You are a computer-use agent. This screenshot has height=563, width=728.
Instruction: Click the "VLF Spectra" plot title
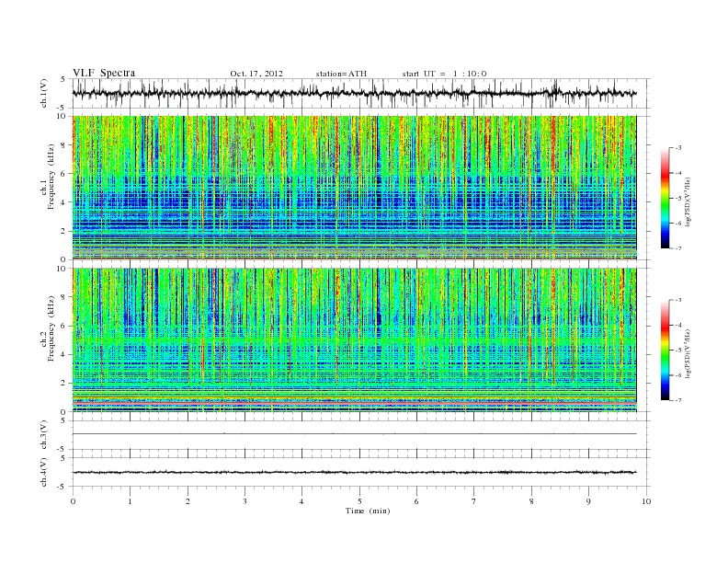pyautogui.click(x=104, y=73)
